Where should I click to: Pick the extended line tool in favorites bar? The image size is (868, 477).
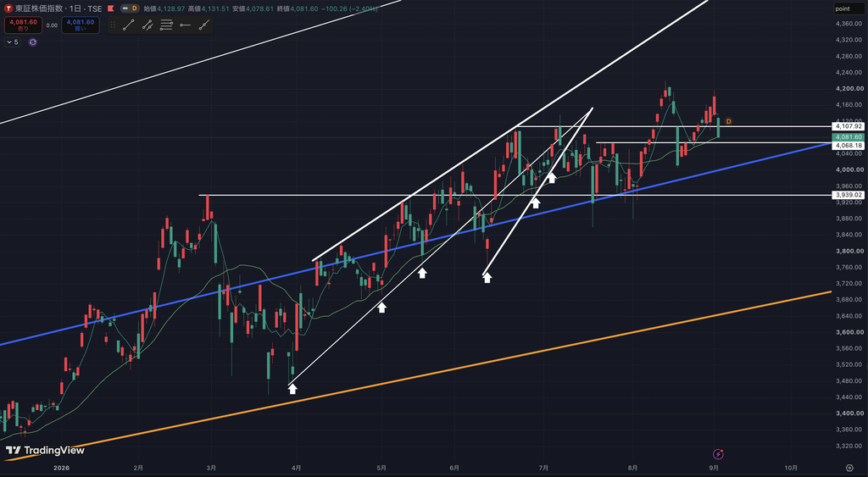[203, 25]
